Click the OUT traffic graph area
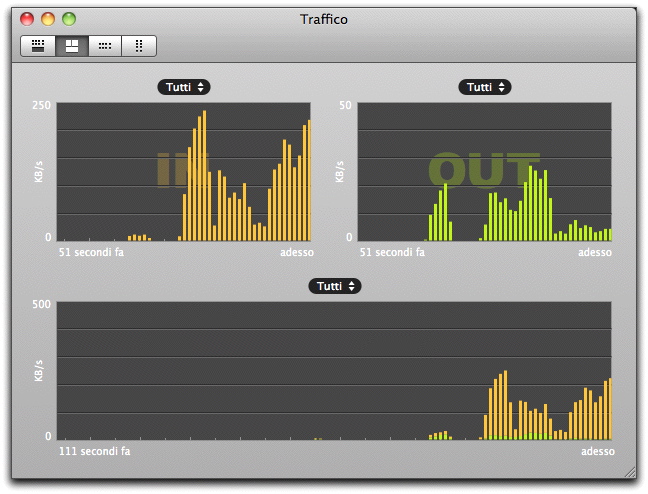The image size is (648, 494). pyautogui.click(x=484, y=172)
